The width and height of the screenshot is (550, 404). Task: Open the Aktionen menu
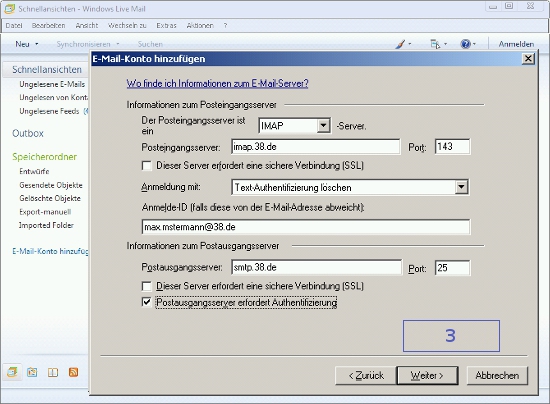[200, 26]
